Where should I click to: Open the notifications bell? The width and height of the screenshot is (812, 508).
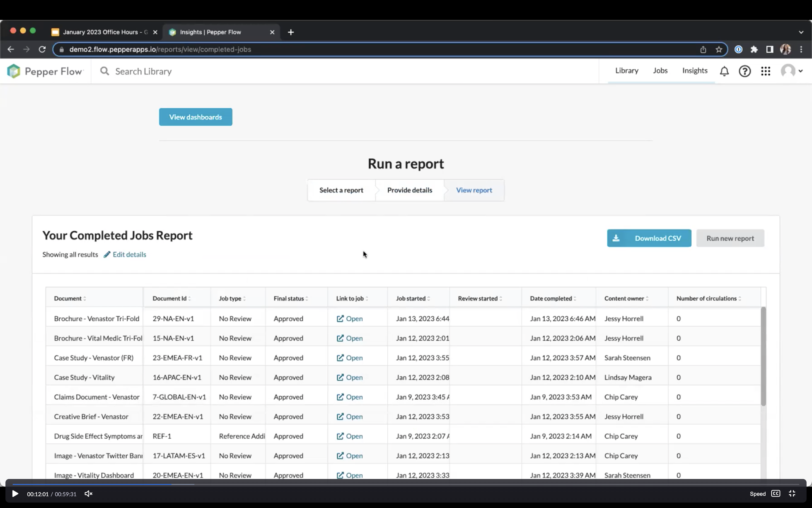coord(724,71)
